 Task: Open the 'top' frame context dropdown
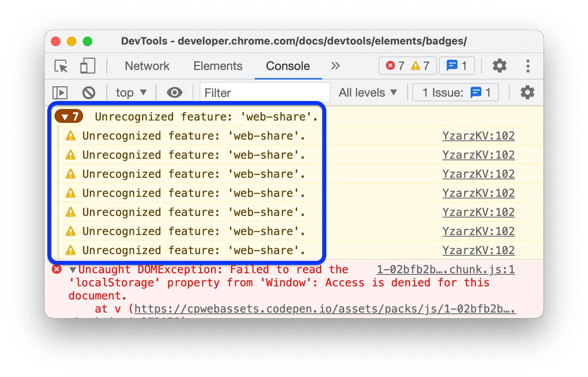tap(131, 92)
